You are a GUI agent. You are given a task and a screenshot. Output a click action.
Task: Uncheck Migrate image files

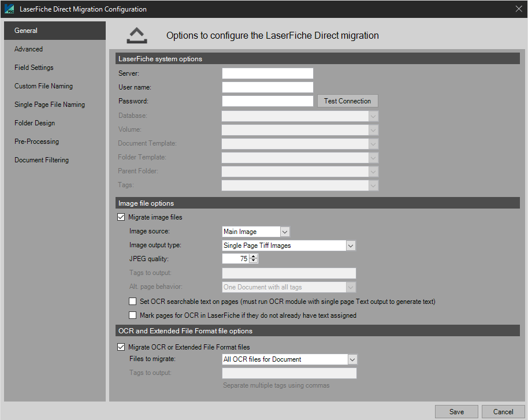click(x=121, y=217)
